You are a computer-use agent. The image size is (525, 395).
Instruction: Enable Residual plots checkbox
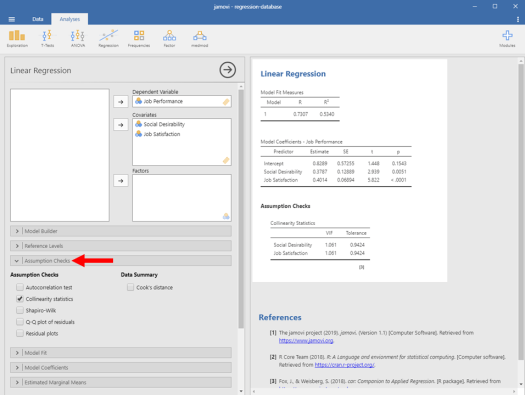(20, 333)
